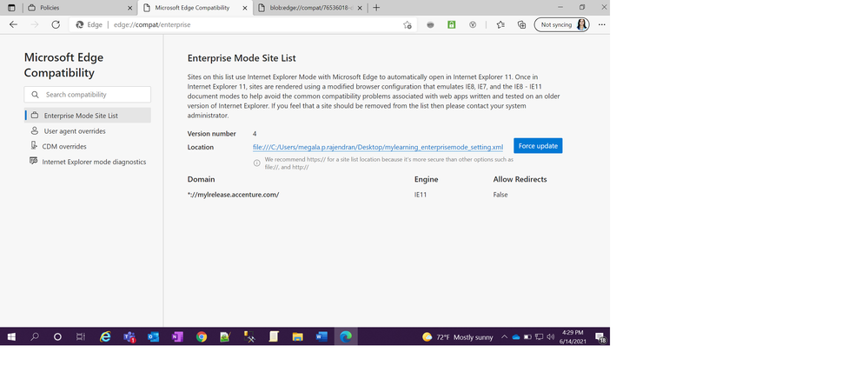Open the mylearning_enterprisemode_setting.xml location link
This screenshot has width=868, height=392.
coord(378,147)
